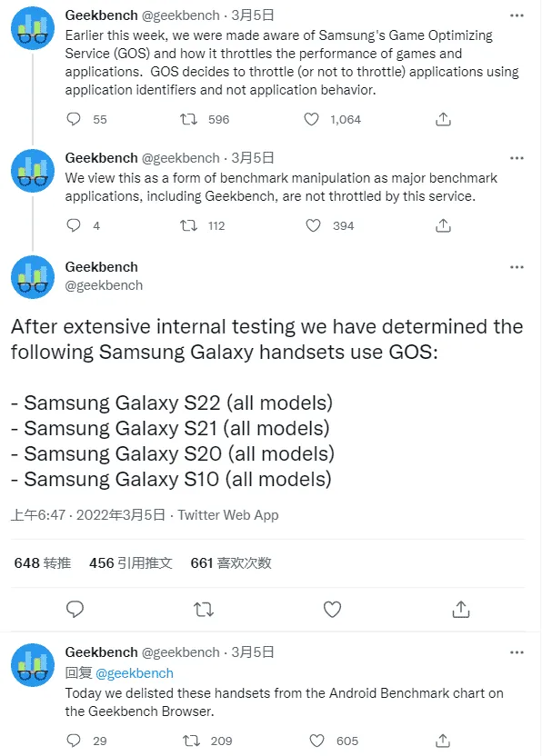
Task: Share the expanded Galaxy handsets tweet
Action: [462, 609]
